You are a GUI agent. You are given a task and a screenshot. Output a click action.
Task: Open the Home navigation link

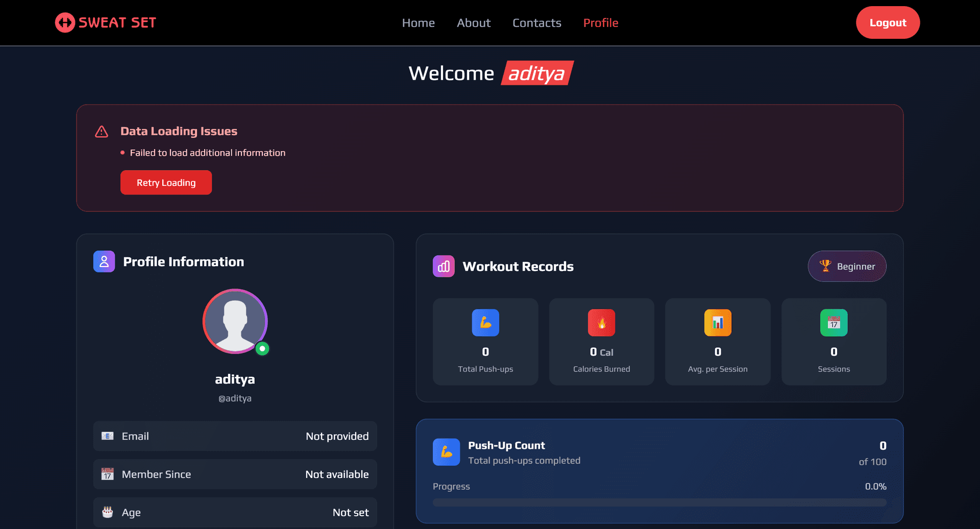coord(418,23)
